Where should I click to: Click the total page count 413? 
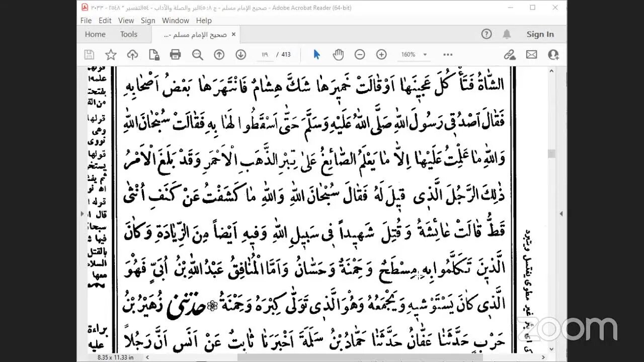[x=286, y=55]
